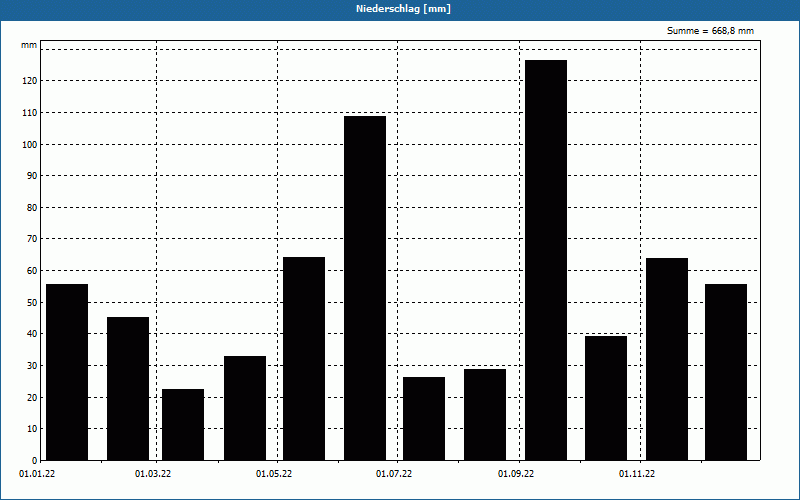Click the y-axis value 70
Viewport: 800px width, 500px height.
click(33, 239)
